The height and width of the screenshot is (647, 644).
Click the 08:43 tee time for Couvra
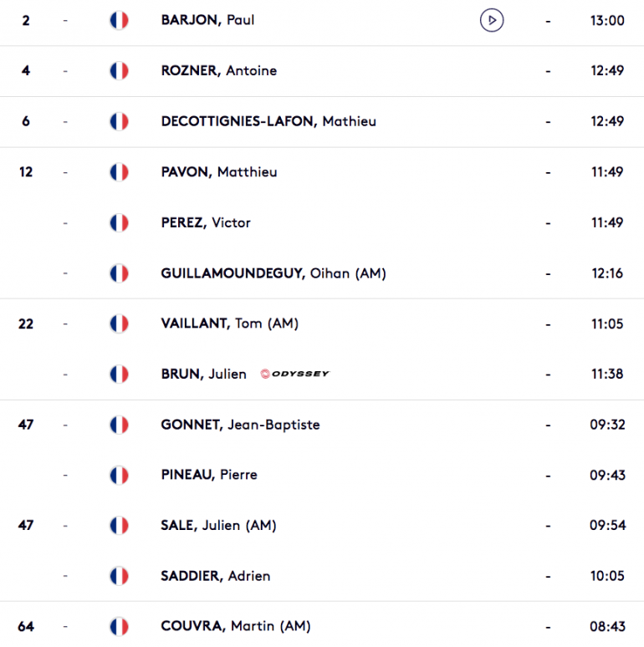tap(607, 626)
